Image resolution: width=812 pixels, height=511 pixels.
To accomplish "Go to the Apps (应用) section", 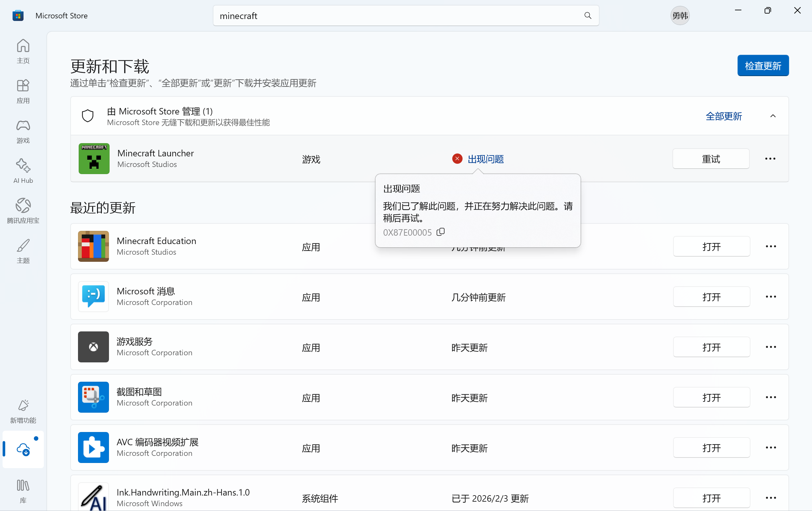I will click(x=23, y=91).
